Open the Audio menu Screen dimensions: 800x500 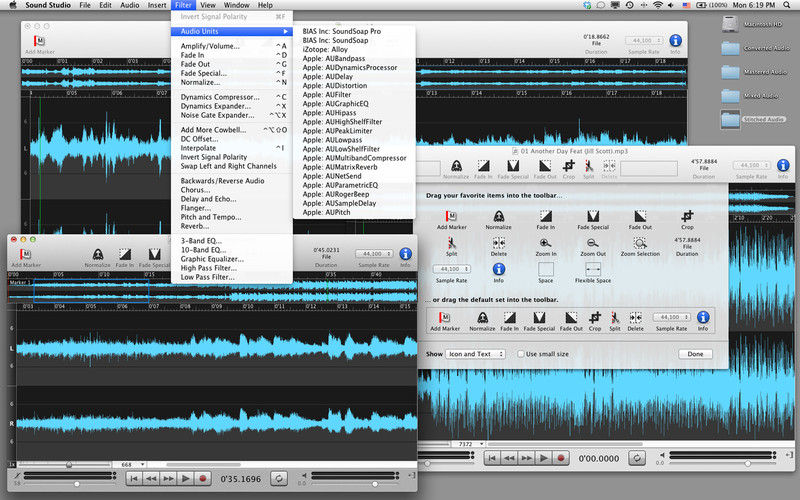tap(129, 5)
